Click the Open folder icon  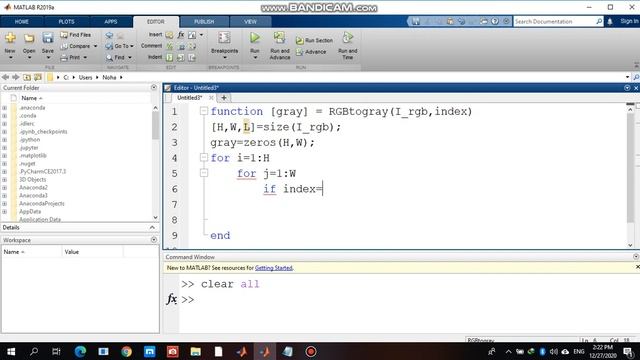click(x=29, y=38)
